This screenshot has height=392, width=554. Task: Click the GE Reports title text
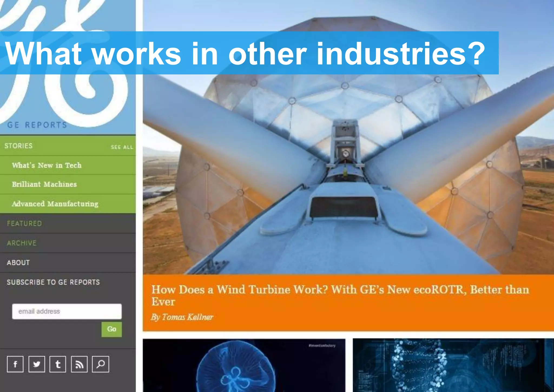[37, 125]
